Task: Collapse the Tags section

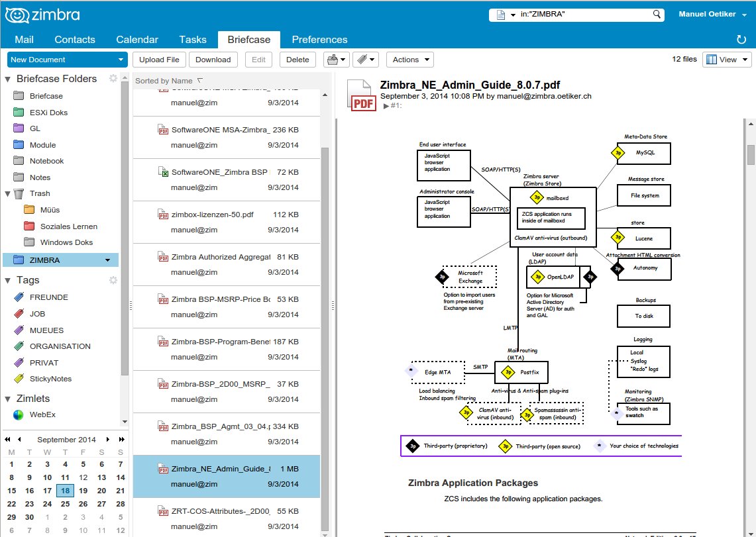Action: 8,280
